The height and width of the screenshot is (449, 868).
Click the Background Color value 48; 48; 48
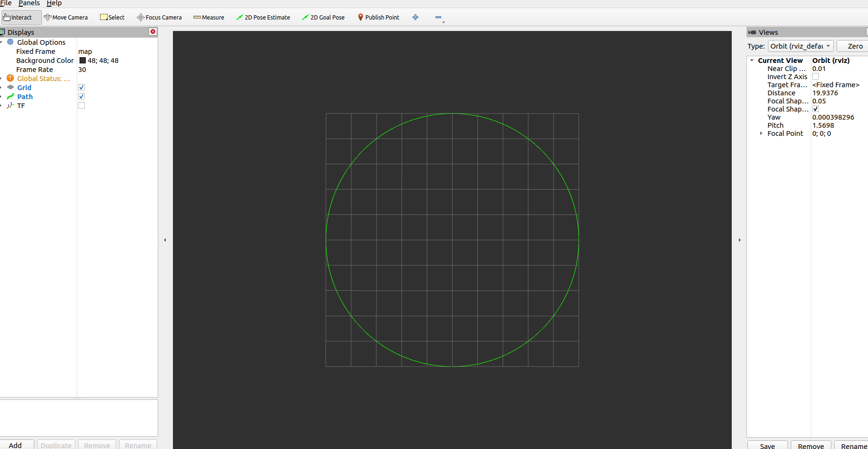click(x=103, y=61)
